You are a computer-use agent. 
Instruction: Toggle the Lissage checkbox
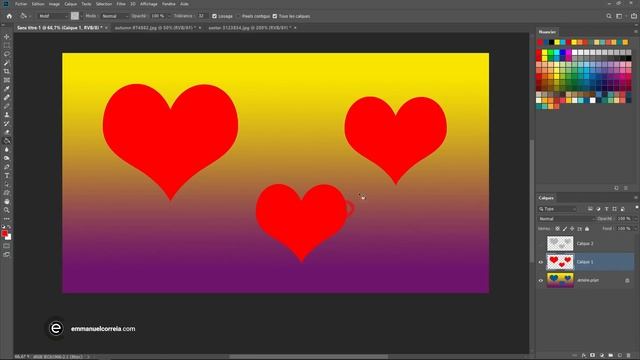tap(214, 16)
